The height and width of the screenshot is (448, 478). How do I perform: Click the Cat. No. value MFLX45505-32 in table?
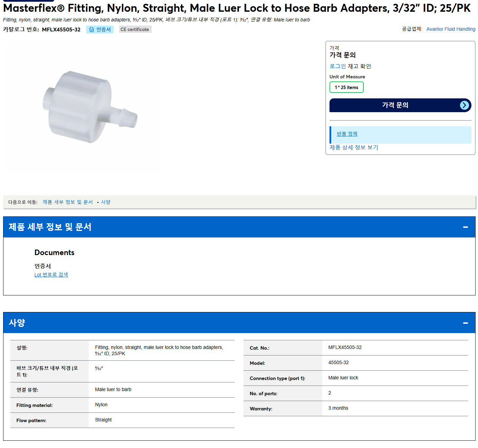pos(345,347)
